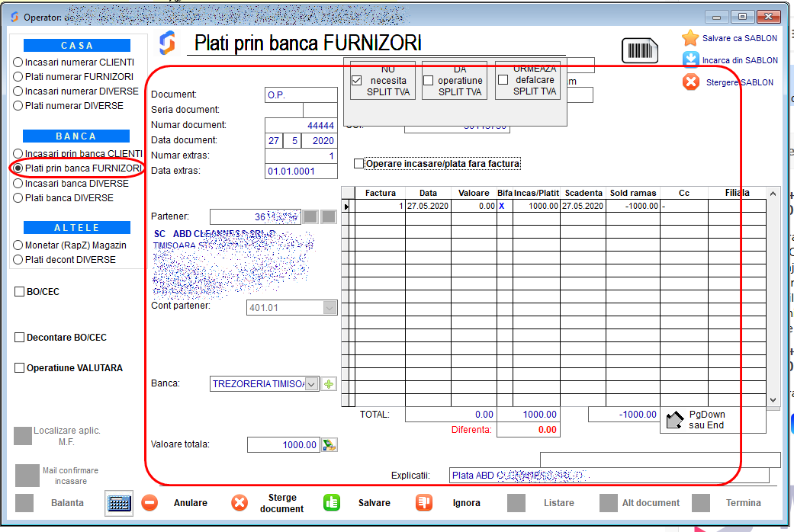Select the Plati banca DIVERSE option
The height and width of the screenshot is (532, 794).
(18, 198)
